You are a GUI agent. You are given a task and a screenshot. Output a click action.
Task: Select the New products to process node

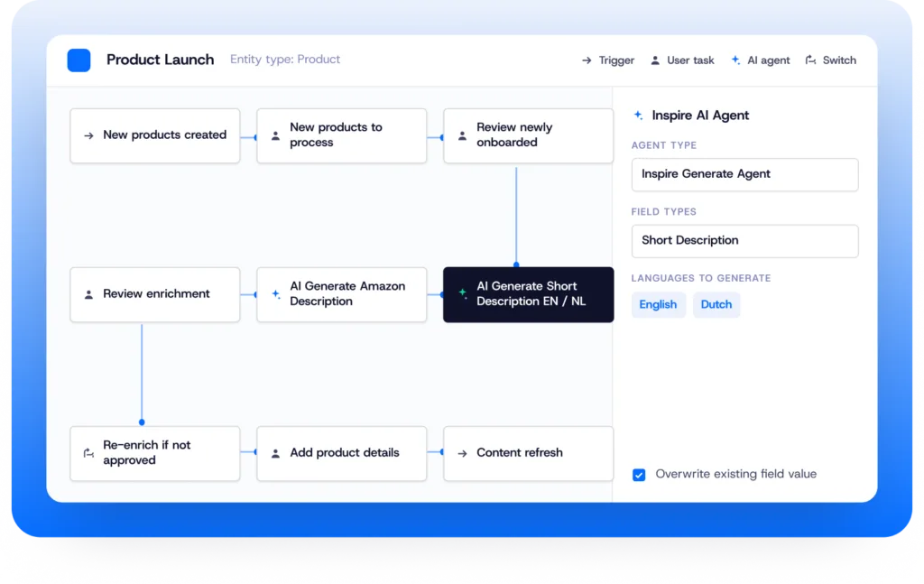[342, 135]
